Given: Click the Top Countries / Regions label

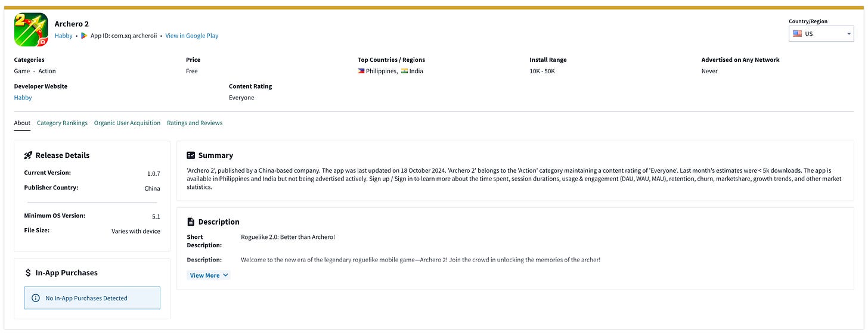Looking at the screenshot, I should pyautogui.click(x=392, y=60).
